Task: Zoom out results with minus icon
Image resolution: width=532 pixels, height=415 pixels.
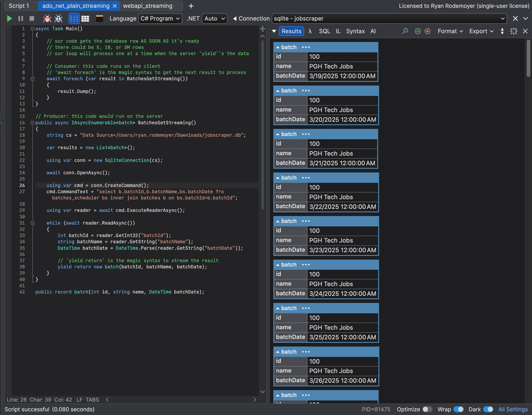Action: [418, 31]
